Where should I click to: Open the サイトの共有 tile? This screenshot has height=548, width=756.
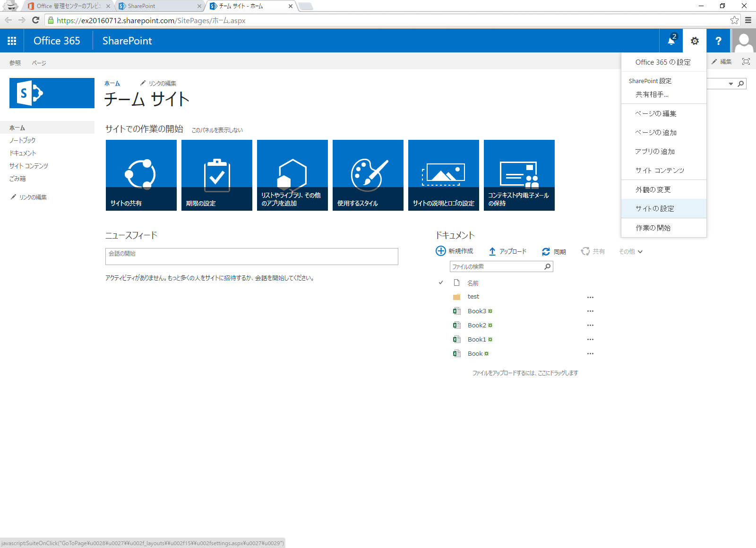[x=141, y=175]
